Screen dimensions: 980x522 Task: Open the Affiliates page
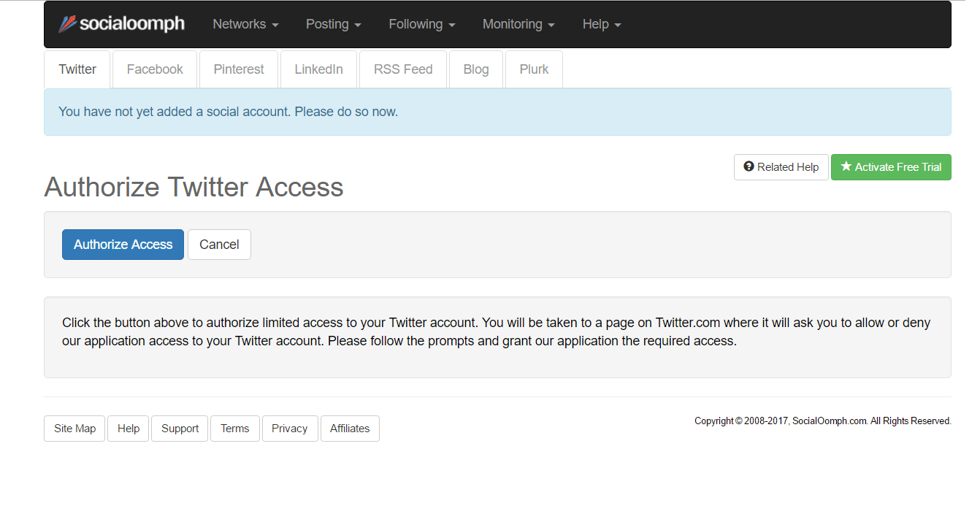click(350, 429)
